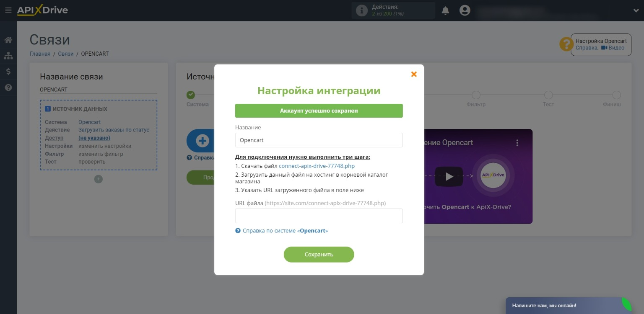Expand the account dropdown chevron
Viewport: 644px width, 314px height.
636,10
